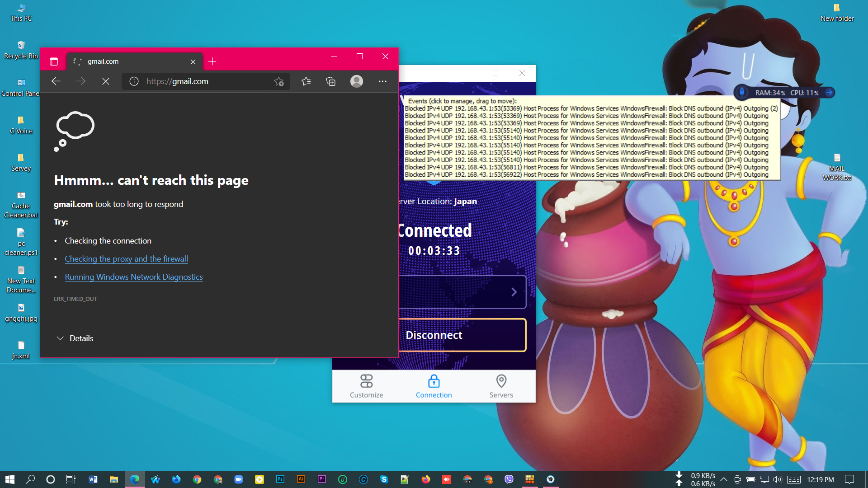Open volume control in system tray
Image resolution: width=868 pixels, height=488 pixels.
[x=778, y=479]
